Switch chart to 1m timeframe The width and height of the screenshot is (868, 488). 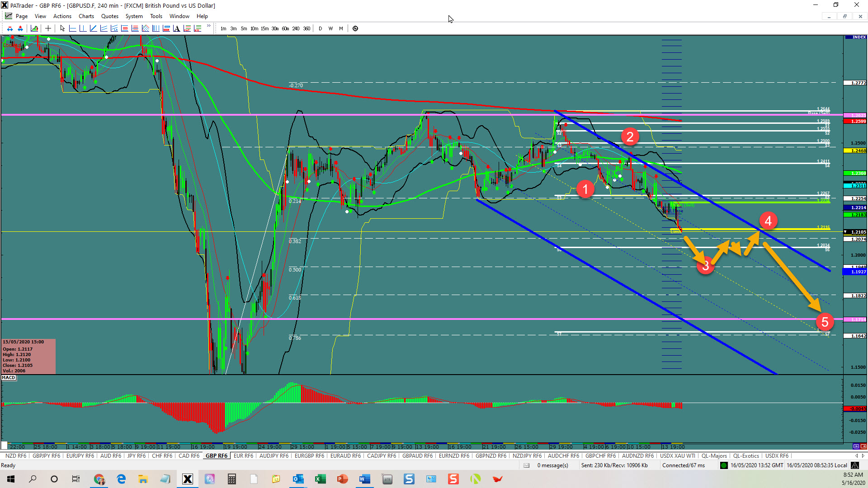point(223,28)
